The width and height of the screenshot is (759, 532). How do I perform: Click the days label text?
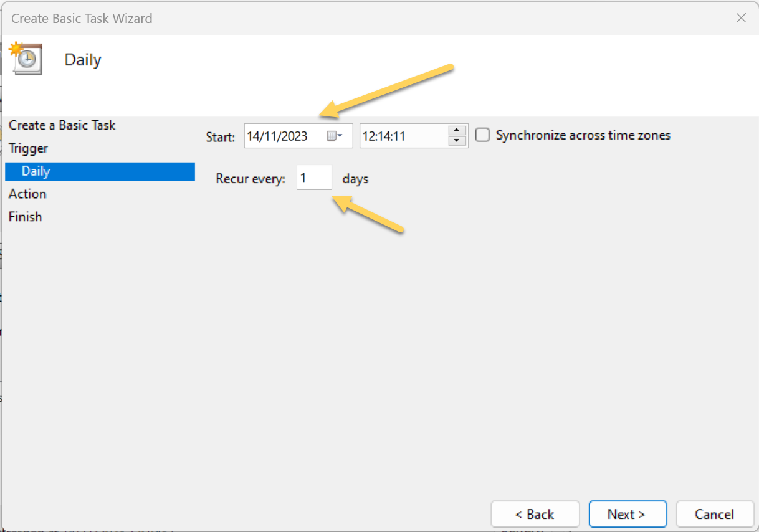pos(356,179)
